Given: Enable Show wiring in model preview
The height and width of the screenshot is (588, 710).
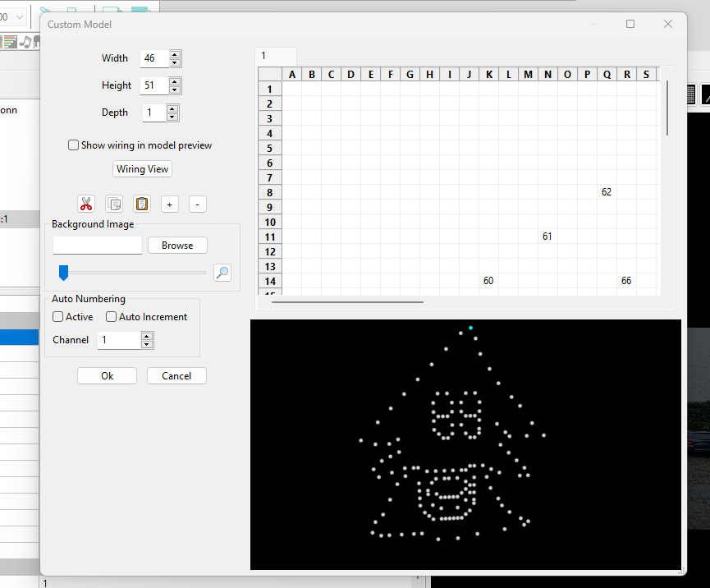Looking at the screenshot, I should click(73, 145).
